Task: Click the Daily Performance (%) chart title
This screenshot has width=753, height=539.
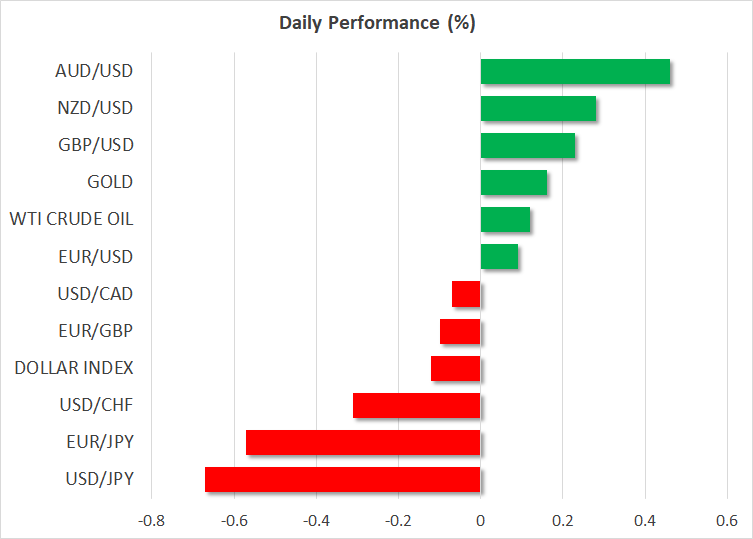Action: 376,21
